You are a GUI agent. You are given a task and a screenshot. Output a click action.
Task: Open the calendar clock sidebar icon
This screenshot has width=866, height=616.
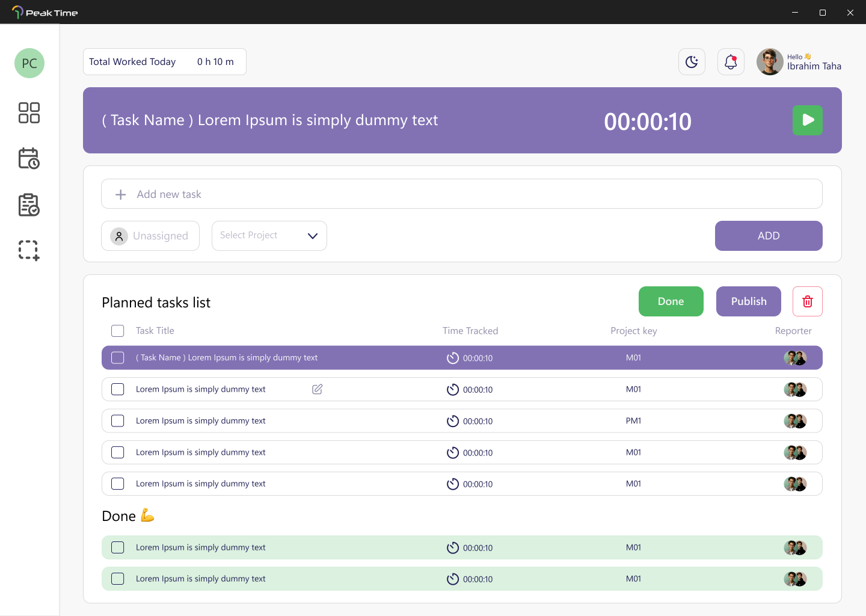click(29, 158)
